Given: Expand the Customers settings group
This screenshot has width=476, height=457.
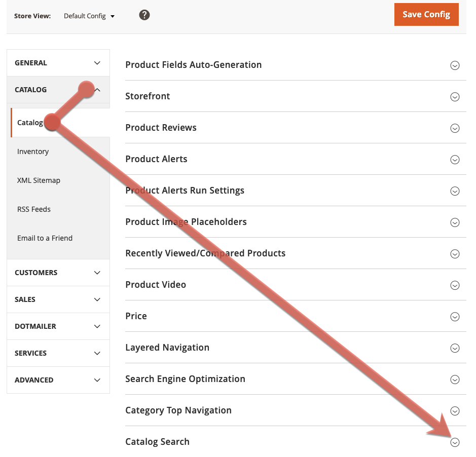Looking at the screenshot, I should click(x=58, y=273).
